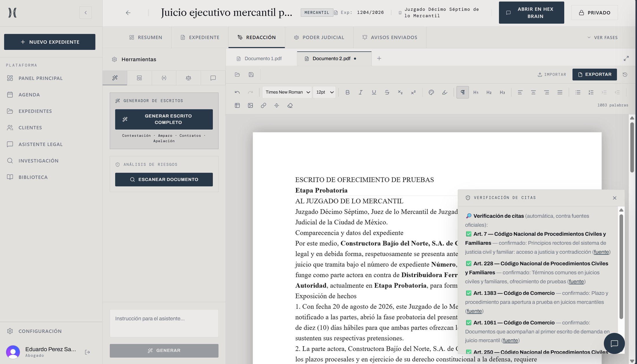Toggle paragraph style button

pyautogui.click(x=463, y=92)
